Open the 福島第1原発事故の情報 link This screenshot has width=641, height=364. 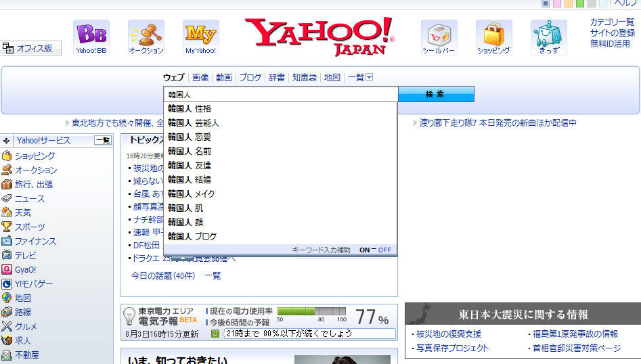pyautogui.click(x=575, y=334)
